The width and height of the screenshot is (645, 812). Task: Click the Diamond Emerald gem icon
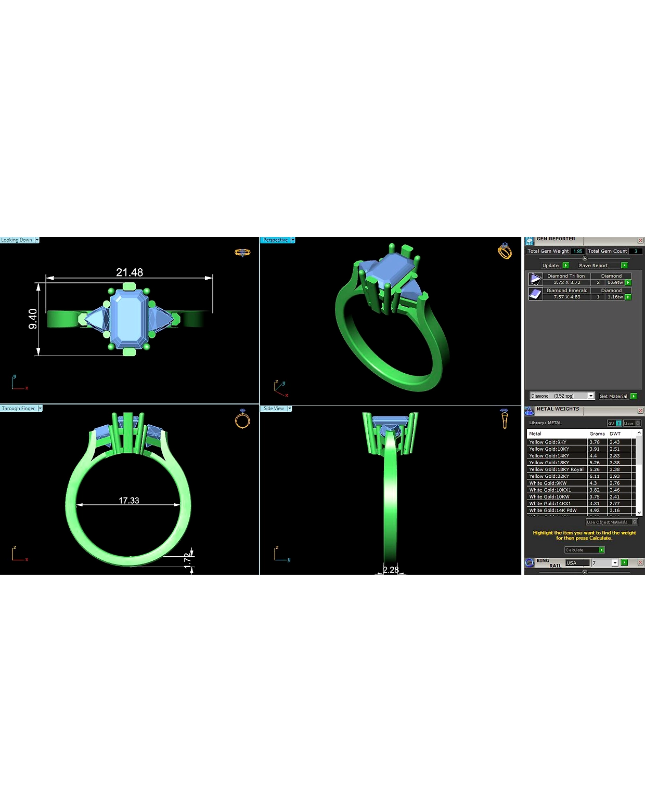click(535, 294)
